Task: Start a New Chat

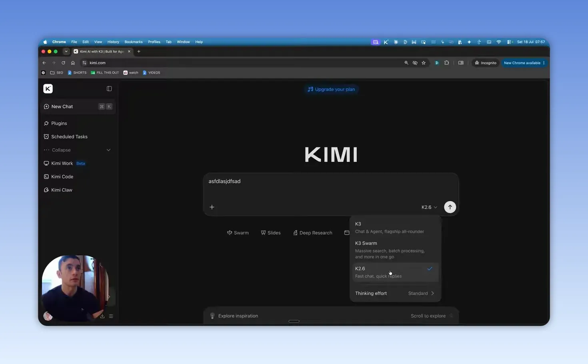Action: [x=78, y=106]
